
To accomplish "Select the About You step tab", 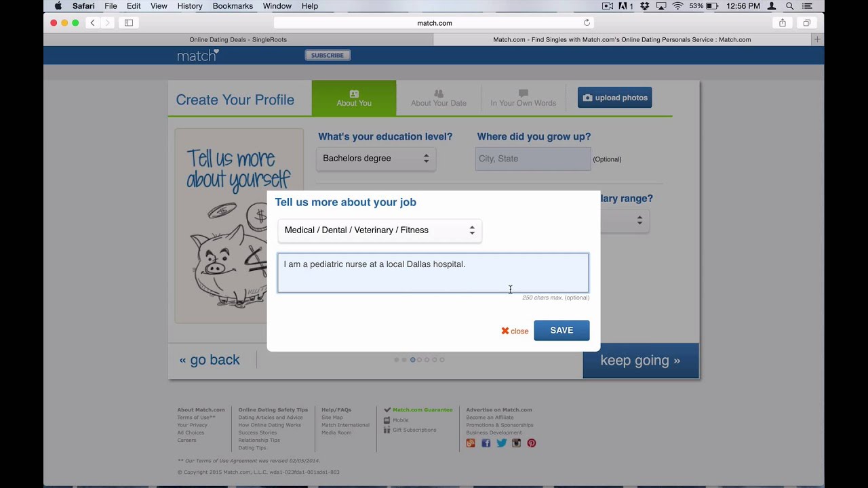I will pyautogui.click(x=354, y=98).
